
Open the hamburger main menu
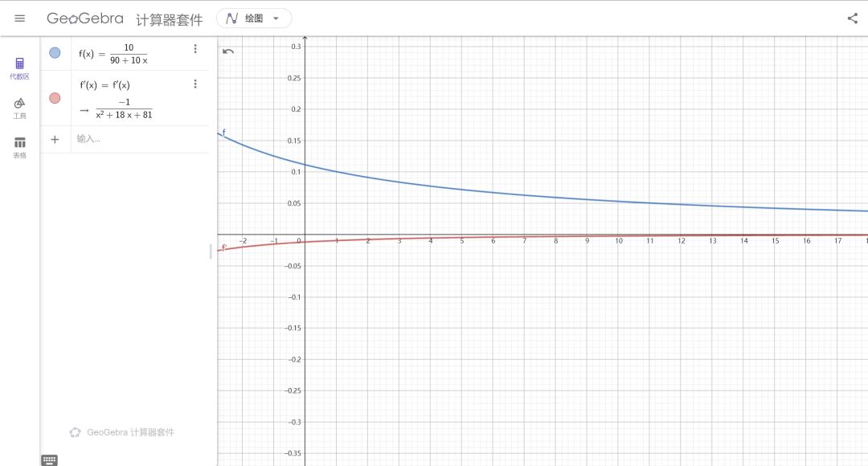click(x=19, y=18)
